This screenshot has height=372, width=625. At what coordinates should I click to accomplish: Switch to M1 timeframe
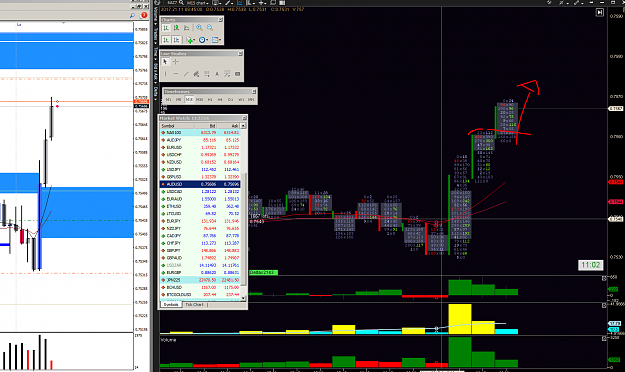coord(168,99)
